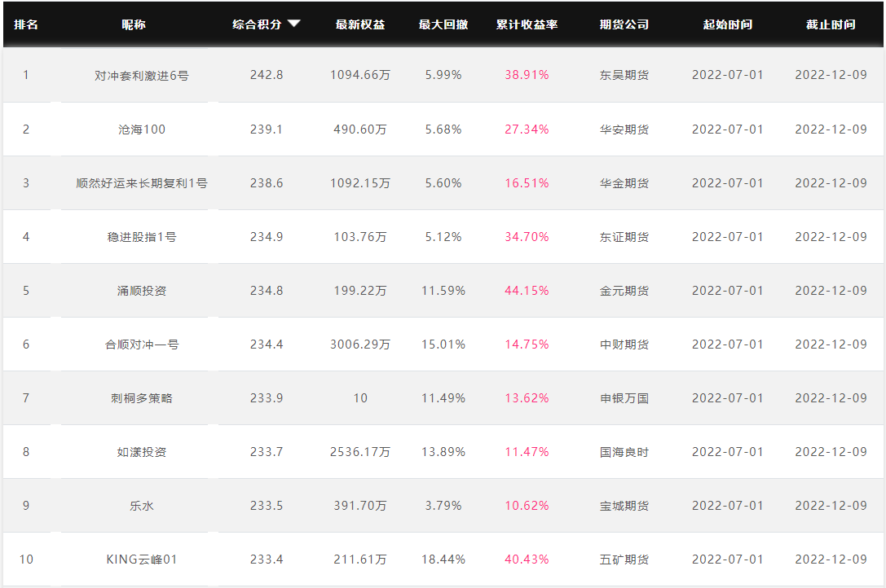The image size is (886, 588).
Task: Click drawdown value 3.79%
Action: (x=443, y=506)
